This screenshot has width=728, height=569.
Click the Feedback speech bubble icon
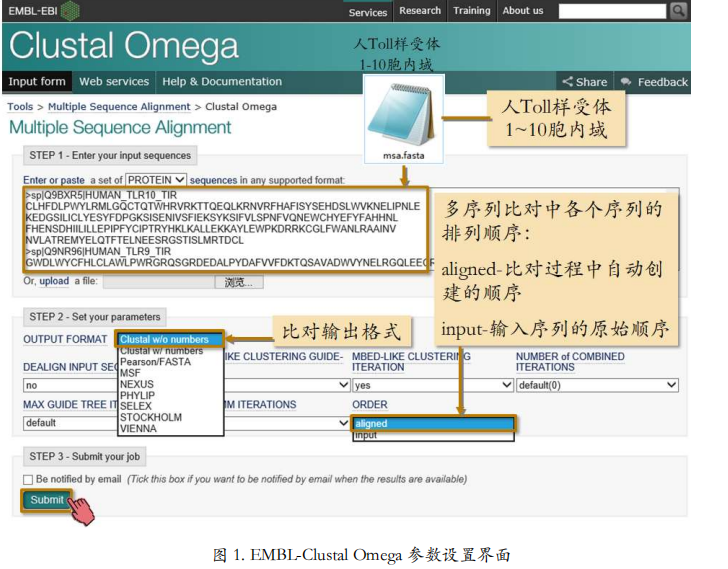tap(626, 82)
